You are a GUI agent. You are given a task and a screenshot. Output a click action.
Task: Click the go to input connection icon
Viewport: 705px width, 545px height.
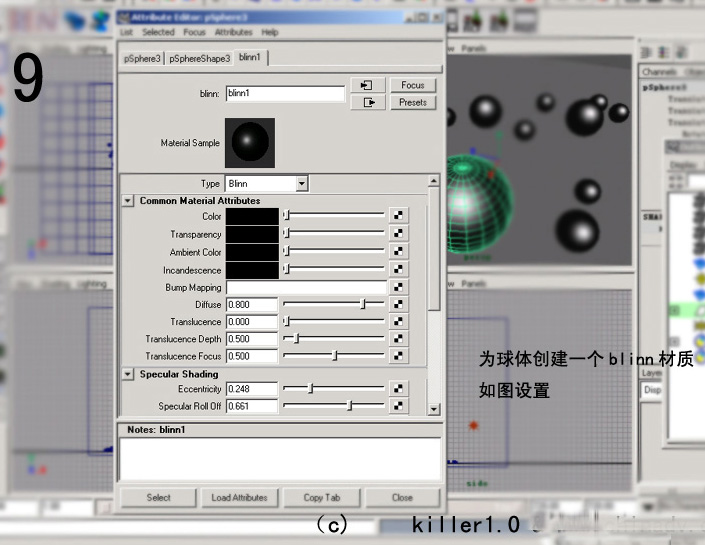(x=368, y=85)
